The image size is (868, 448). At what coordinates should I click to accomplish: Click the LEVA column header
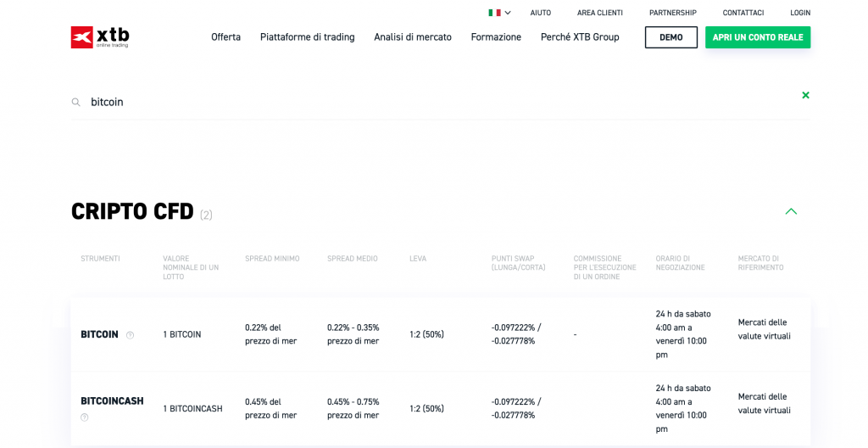418,259
